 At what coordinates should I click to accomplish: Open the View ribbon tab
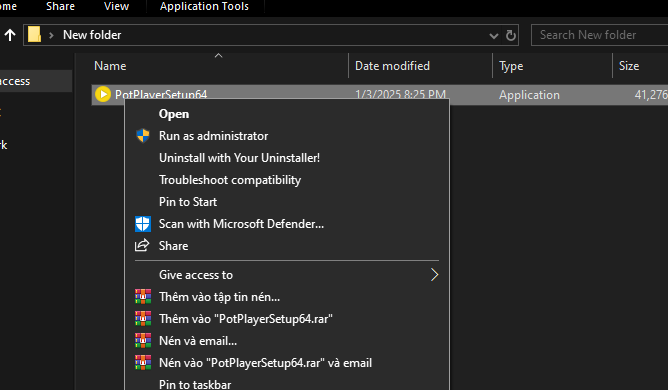click(116, 6)
